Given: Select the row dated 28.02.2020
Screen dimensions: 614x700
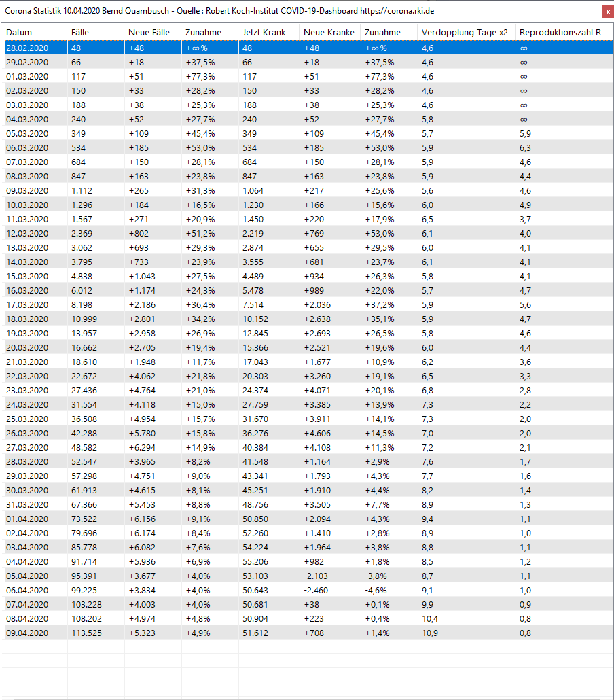Looking at the screenshot, I should [x=308, y=48].
